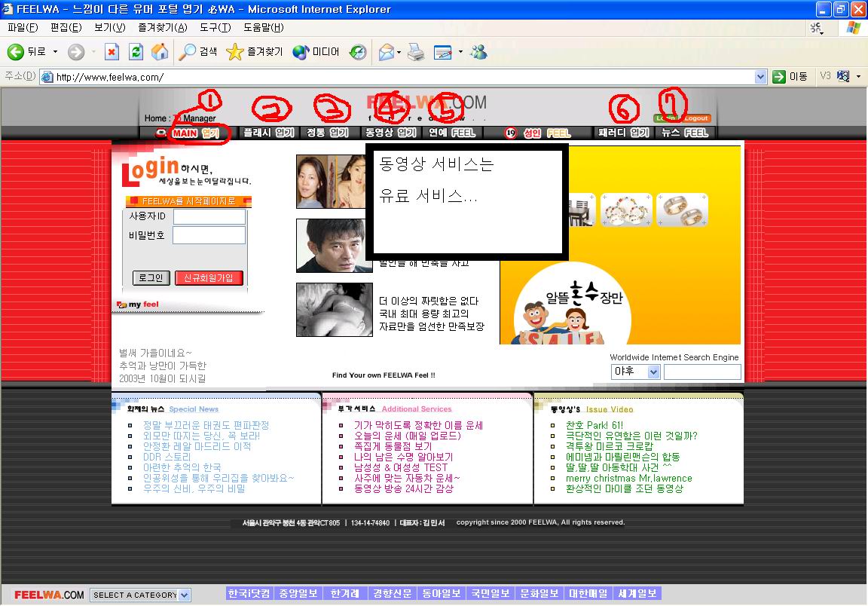Click the bead bracelets product thumbnail

627,210
